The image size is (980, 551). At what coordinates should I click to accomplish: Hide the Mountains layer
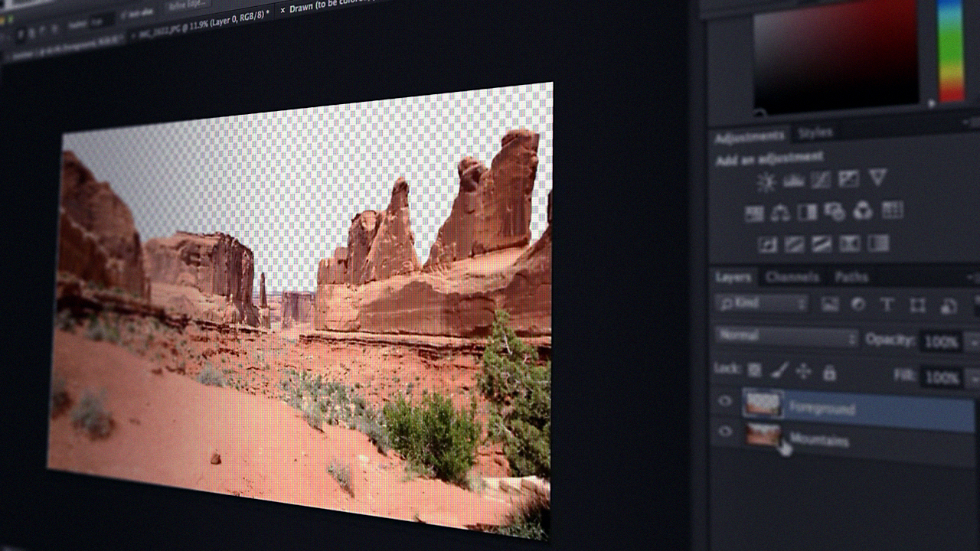point(725,432)
